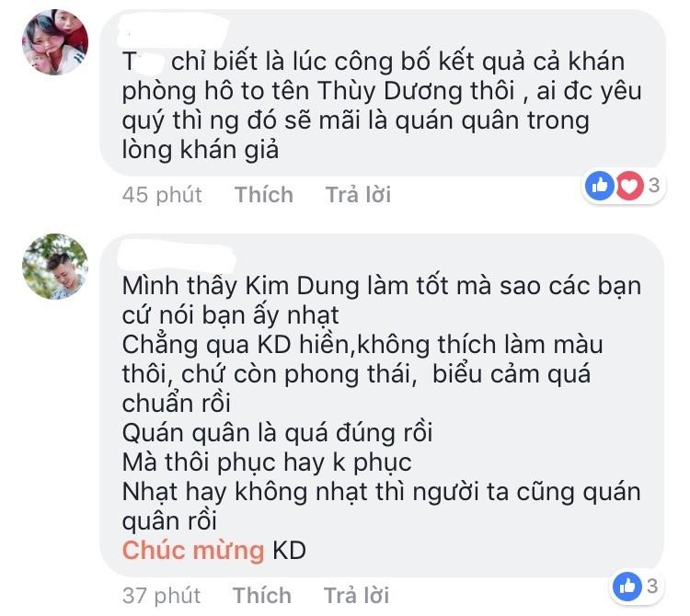Screen dimensions: 690x616
Task: Open reaction count 3 on the Kim Dung comment
Action: tap(652, 586)
